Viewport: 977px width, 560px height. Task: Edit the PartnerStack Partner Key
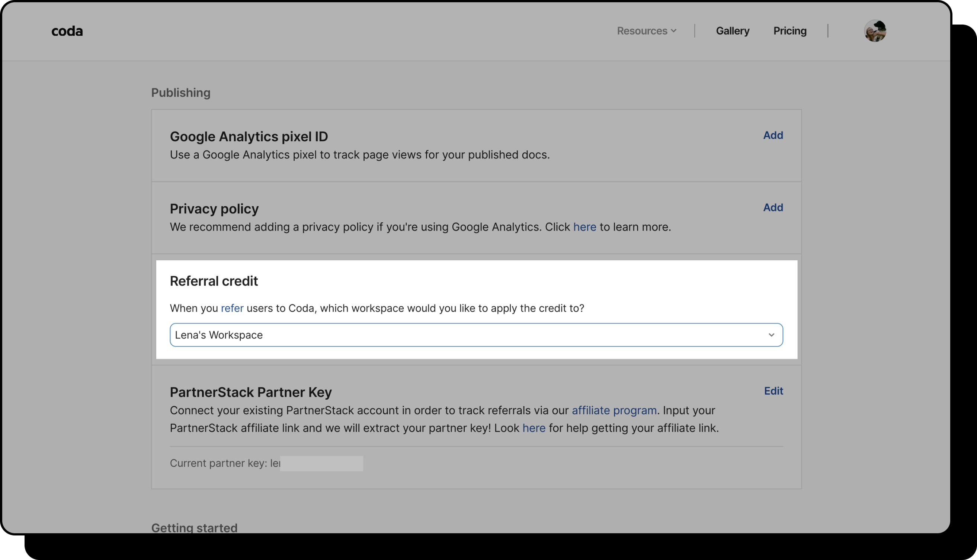click(x=773, y=391)
